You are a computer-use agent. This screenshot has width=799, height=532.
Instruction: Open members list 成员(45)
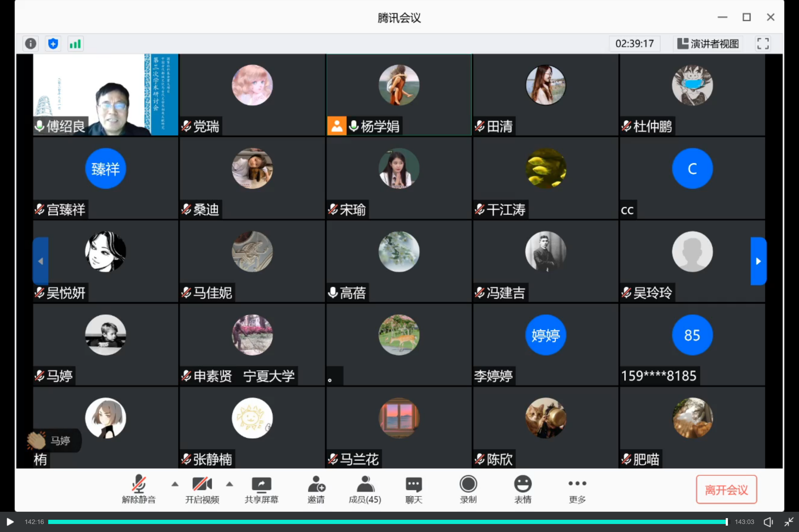click(x=365, y=489)
